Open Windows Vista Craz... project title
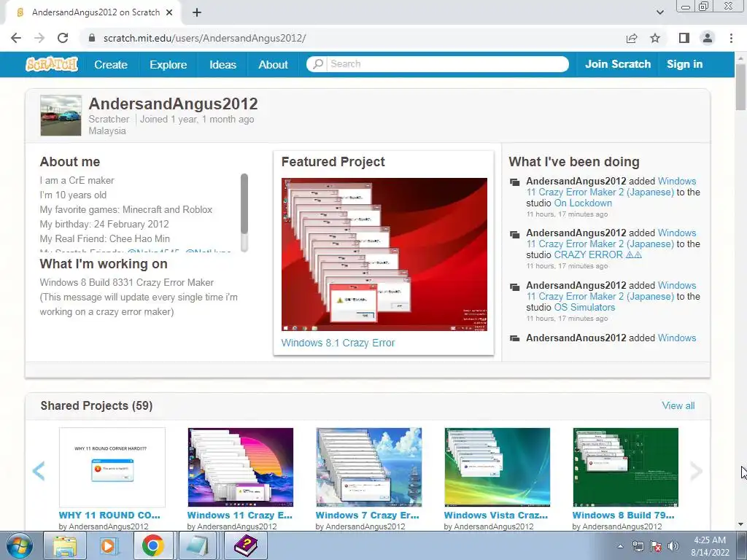This screenshot has height=560, width=747. [496, 516]
